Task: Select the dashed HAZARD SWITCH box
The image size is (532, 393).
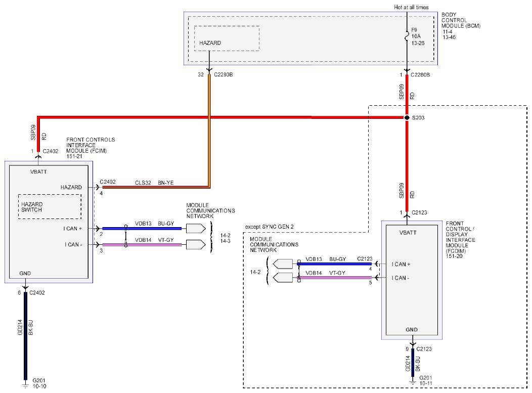Action: [x=50, y=206]
